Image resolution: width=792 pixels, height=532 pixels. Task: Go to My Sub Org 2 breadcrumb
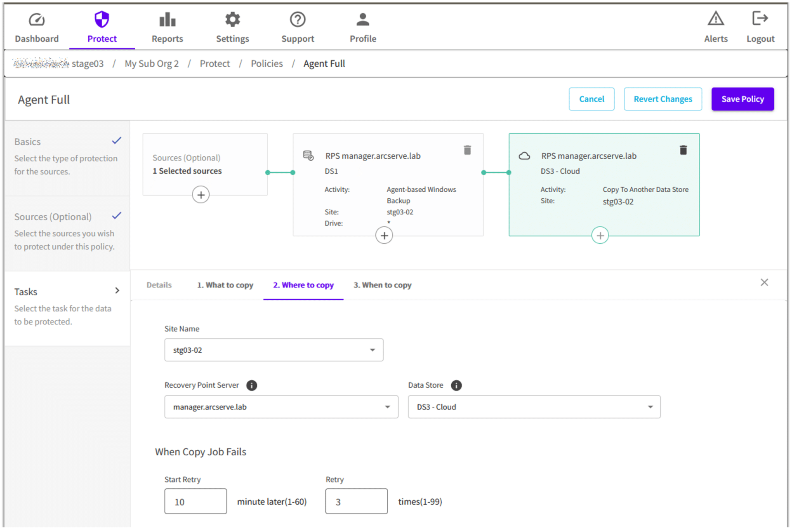pos(151,64)
